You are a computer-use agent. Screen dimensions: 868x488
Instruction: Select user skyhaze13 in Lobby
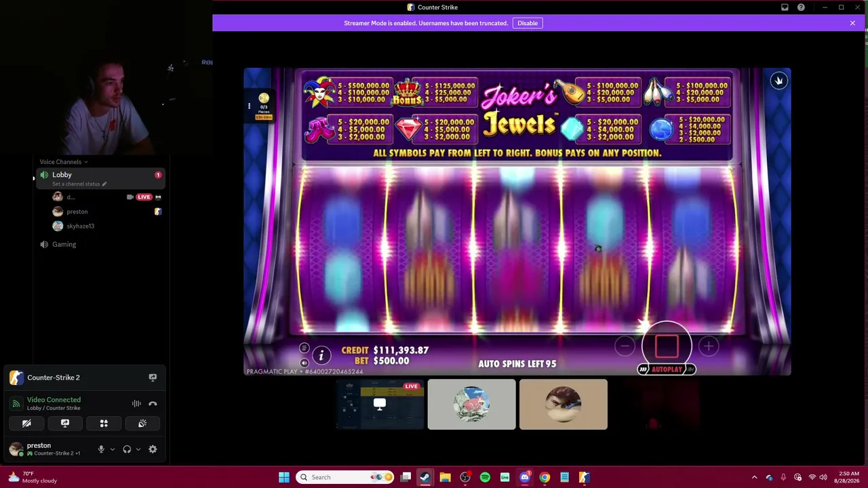(80, 226)
